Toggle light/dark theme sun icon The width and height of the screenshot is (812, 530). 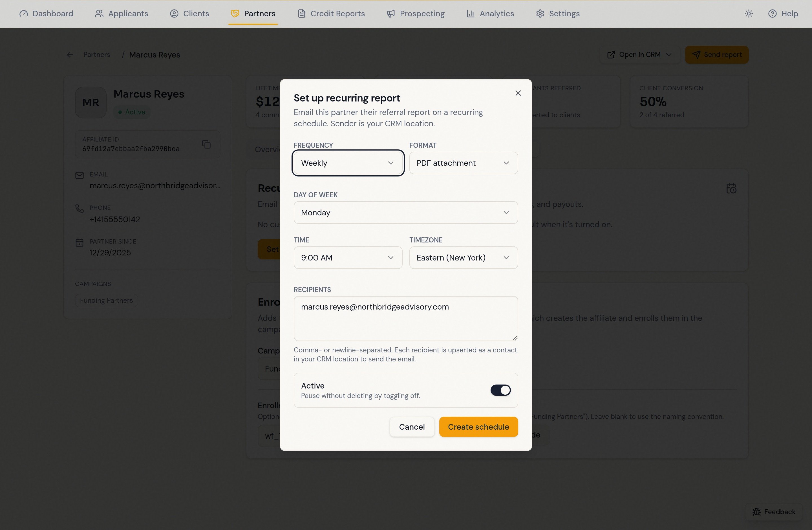749,14
